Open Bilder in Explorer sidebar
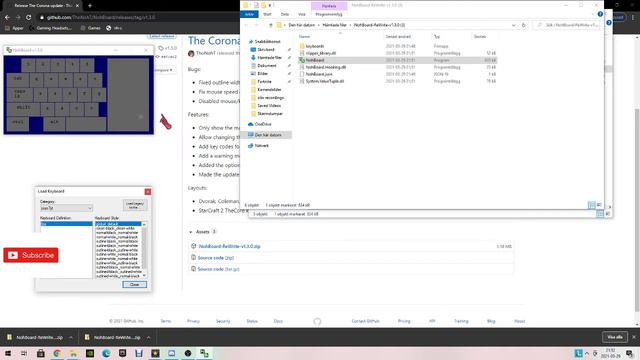 click(x=262, y=73)
